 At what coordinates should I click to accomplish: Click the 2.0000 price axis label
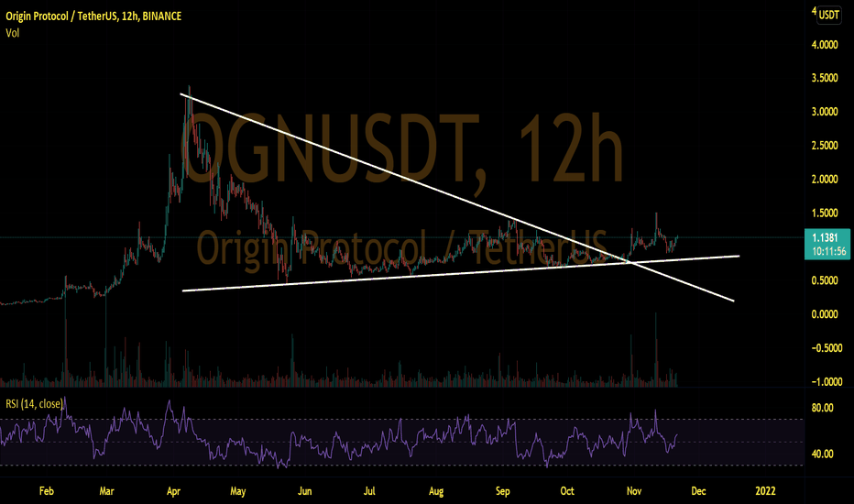(x=825, y=180)
